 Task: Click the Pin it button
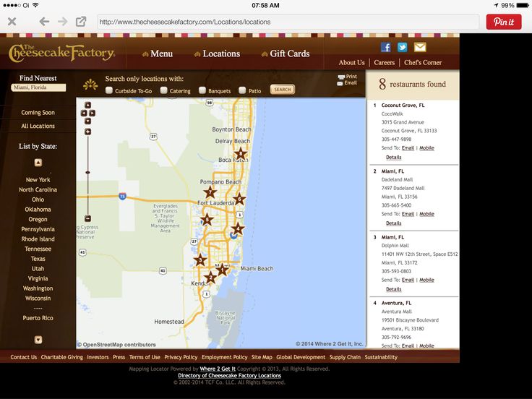pyautogui.click(x=503, y=22)
